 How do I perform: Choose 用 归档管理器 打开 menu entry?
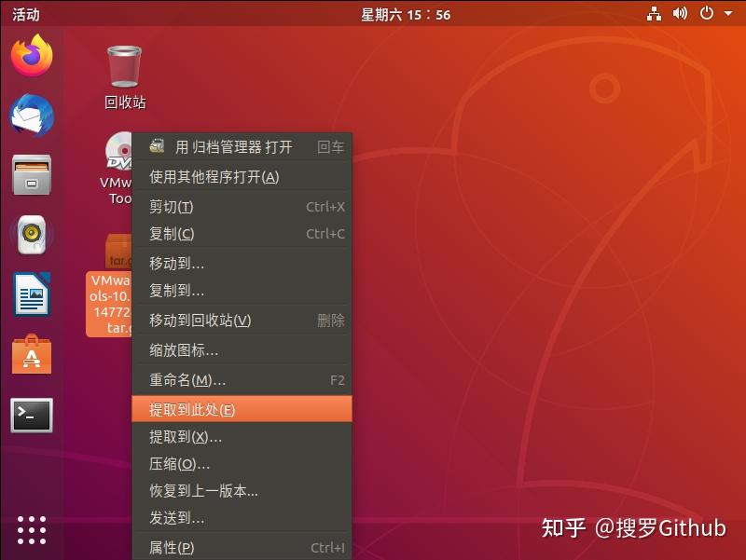[x=242, y=147]
